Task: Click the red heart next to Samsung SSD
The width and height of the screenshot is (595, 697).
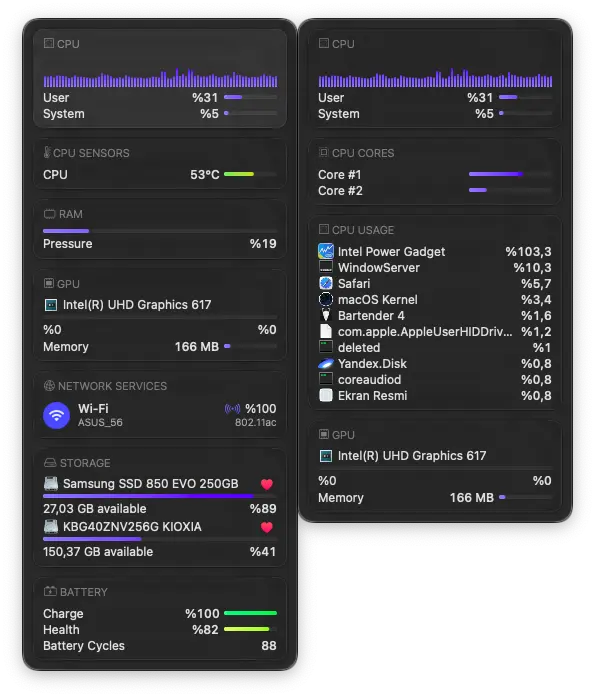Action: click(x=267, y=484)
